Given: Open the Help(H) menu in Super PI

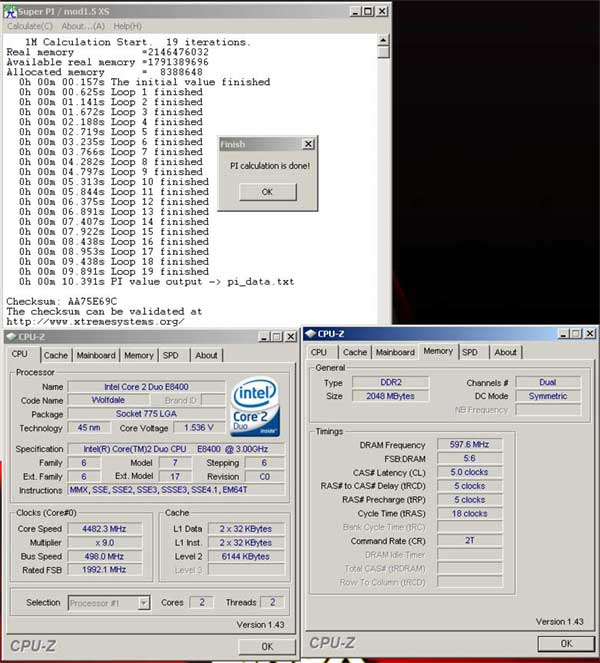Looking at the screenshot, I should [128, 26].
